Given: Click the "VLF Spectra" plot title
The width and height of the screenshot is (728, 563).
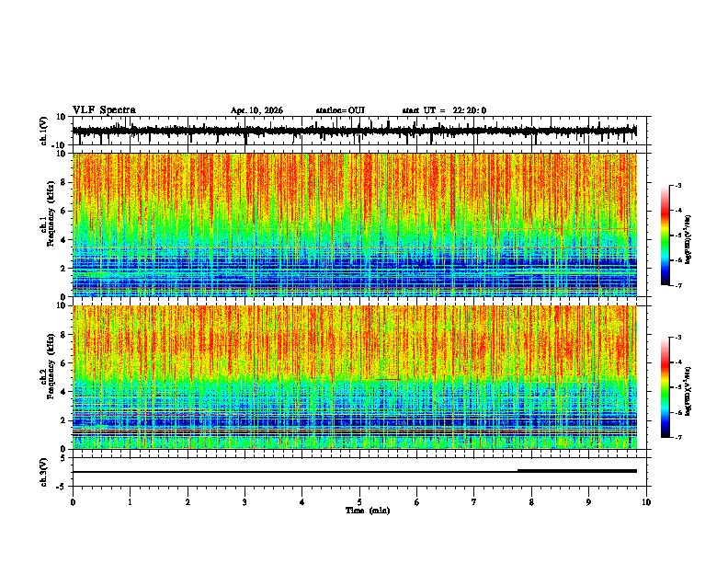Looking at the screenshot, I should 104,110.
